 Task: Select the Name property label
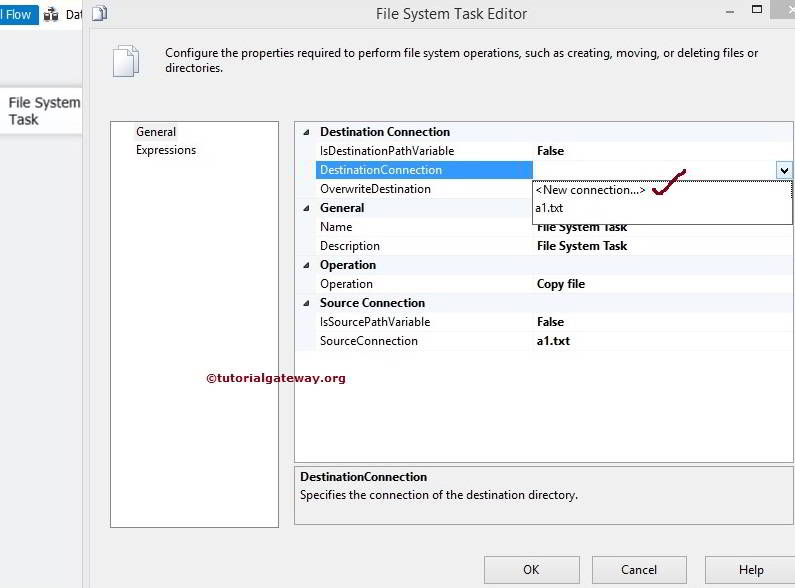coord(336,227)
